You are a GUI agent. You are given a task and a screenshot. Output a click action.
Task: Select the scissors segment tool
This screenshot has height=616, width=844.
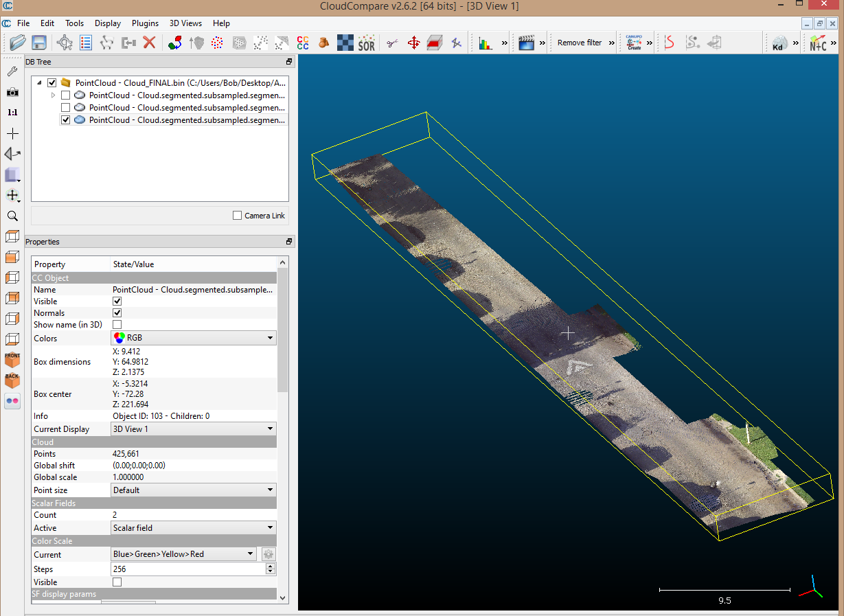(392, 43)
